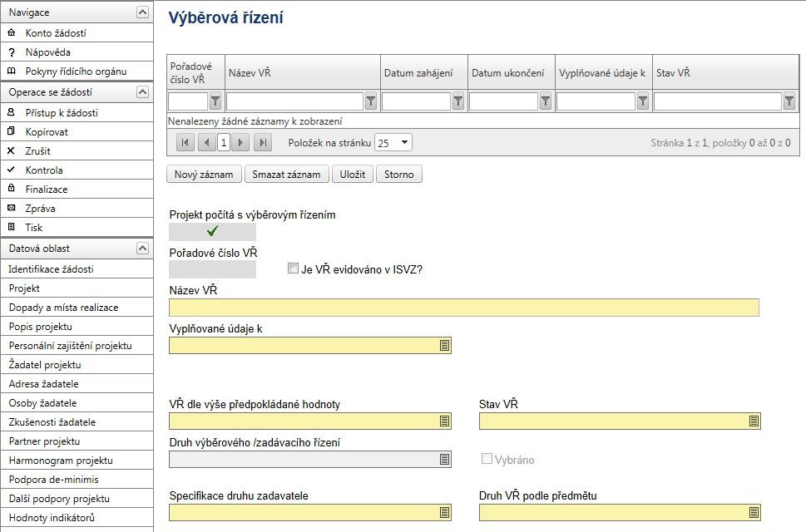Click the X icon beside Zrušit
The width and height of the screenshot is (806, 532).
click(x=12, y=150)
